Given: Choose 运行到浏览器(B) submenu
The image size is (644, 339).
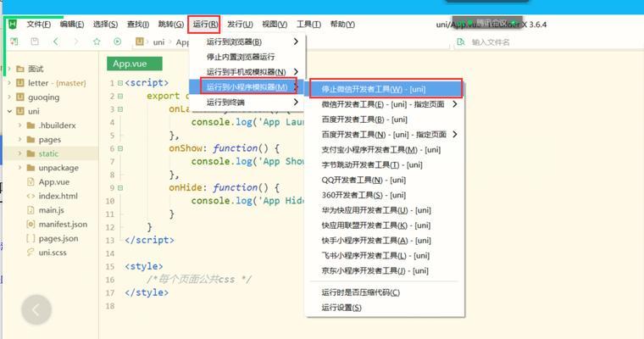Looking at the screenshot, I should (247, 42).
